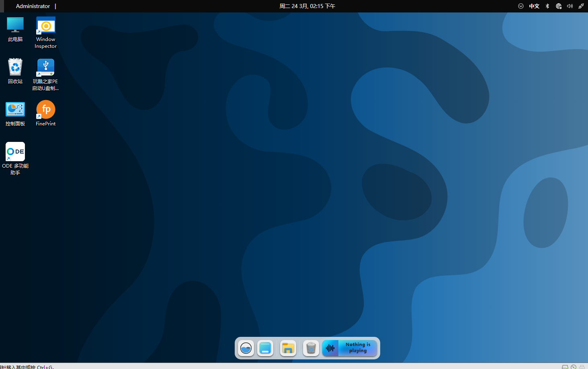
Task: Open the date and time panel
Action: pos(307,6)
